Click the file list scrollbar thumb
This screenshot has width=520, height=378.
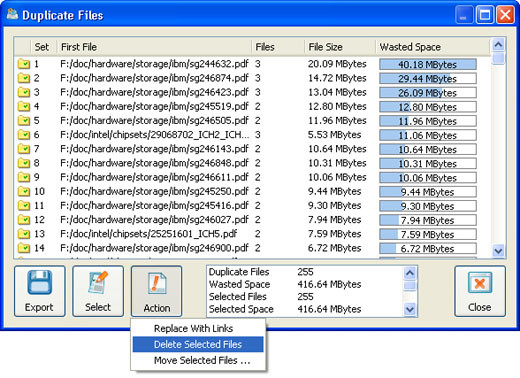[498, 58]
